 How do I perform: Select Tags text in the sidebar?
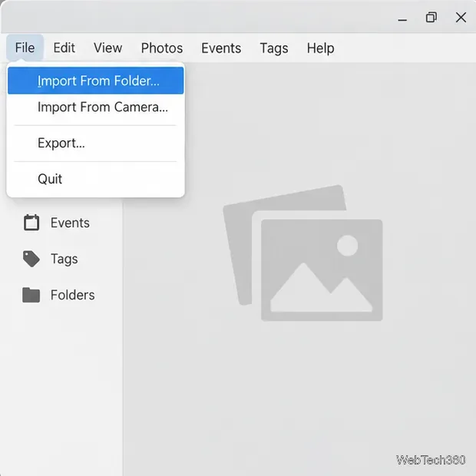tap(64, 259)
